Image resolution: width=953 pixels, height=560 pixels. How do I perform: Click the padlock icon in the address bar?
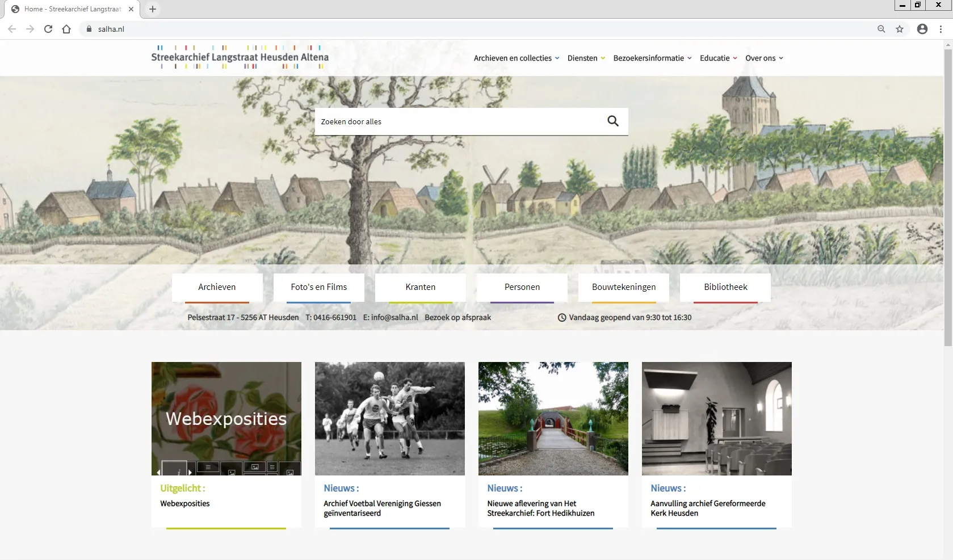click(x=89, y=29)
